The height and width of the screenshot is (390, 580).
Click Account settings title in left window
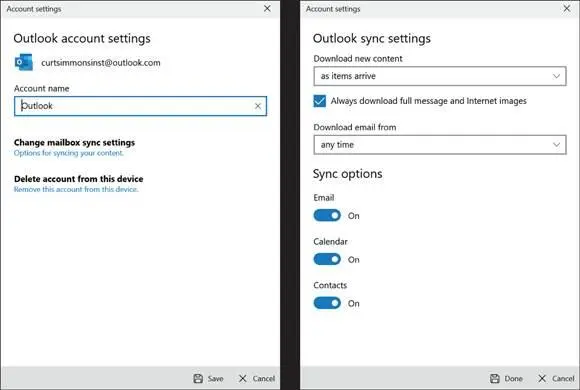coord(34,9)
